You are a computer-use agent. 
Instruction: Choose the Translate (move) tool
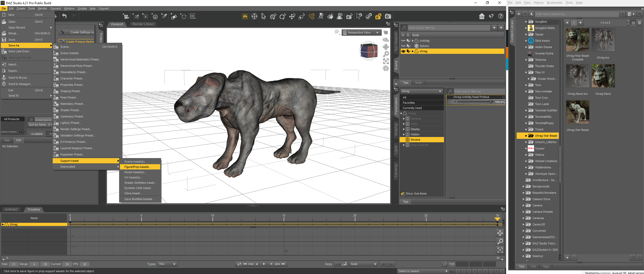tap(292, 17)
